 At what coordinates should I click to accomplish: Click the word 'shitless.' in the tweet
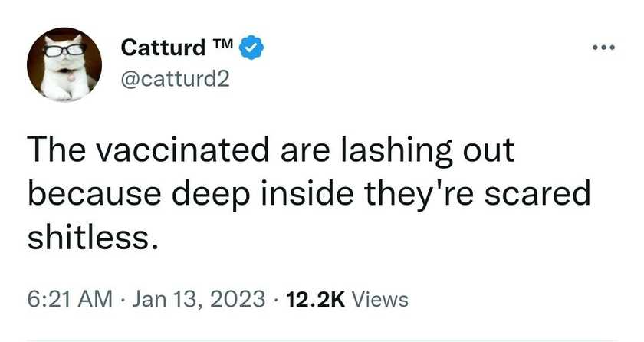(x=93, y=237)
